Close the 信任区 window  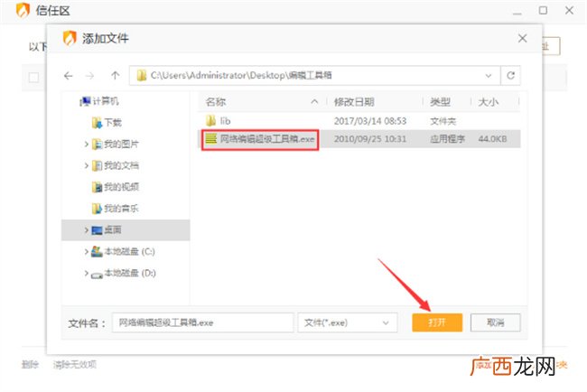pyautogui.click(x=569, y=11)
